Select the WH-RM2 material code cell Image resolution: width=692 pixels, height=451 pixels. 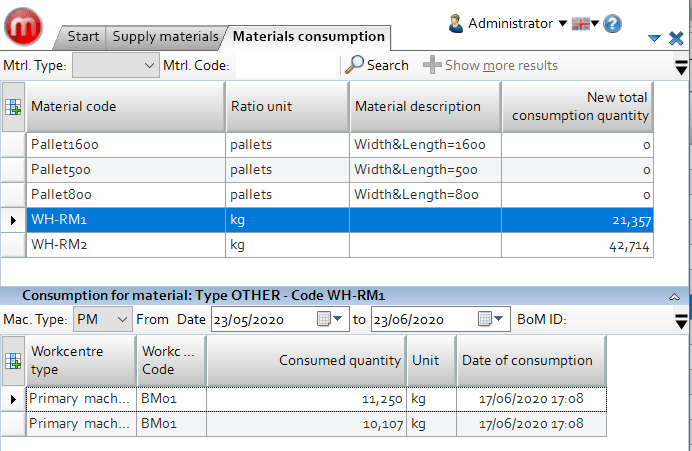[126, 245]
